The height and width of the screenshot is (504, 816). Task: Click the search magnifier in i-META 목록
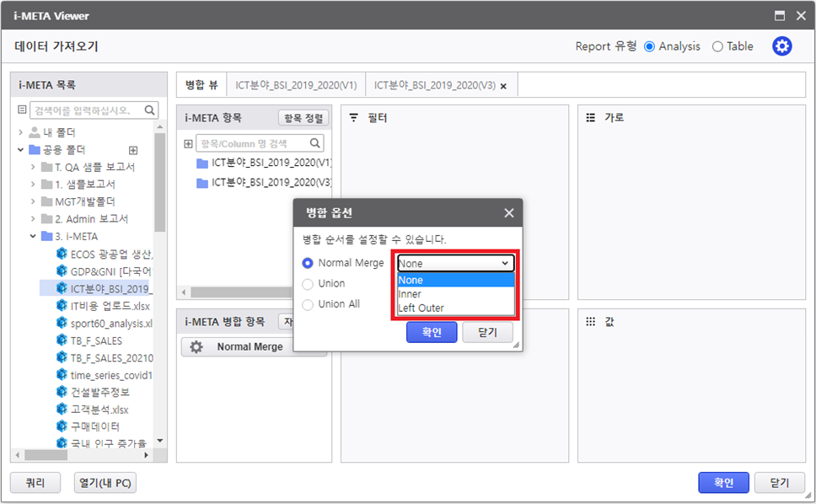pyautogui.click(x=150, y=110)
